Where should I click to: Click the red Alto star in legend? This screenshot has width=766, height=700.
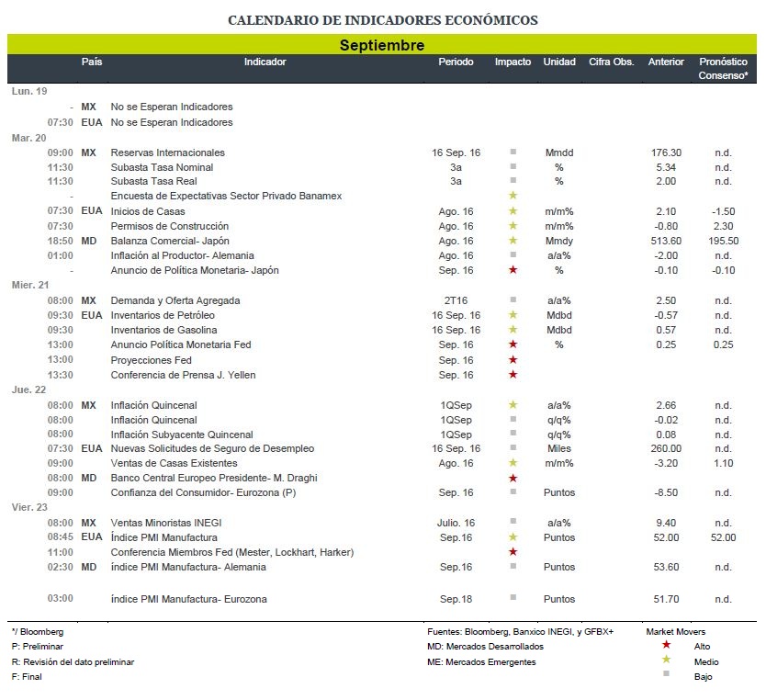pyautogui.click(x=666, y=645)
